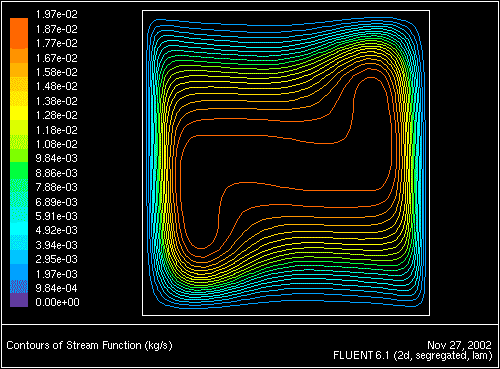500x369 pixels.
Task: Click the 1.18e-02 legend value
Action: coord(57,130)
